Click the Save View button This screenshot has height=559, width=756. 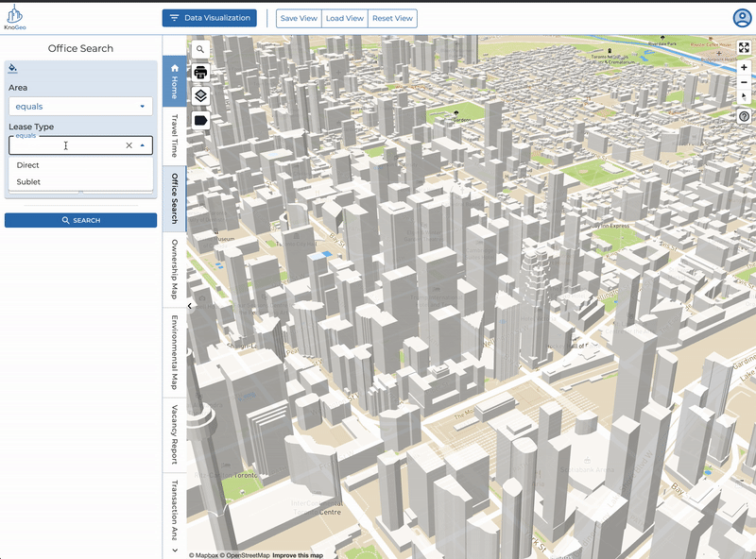coord(299,18)
